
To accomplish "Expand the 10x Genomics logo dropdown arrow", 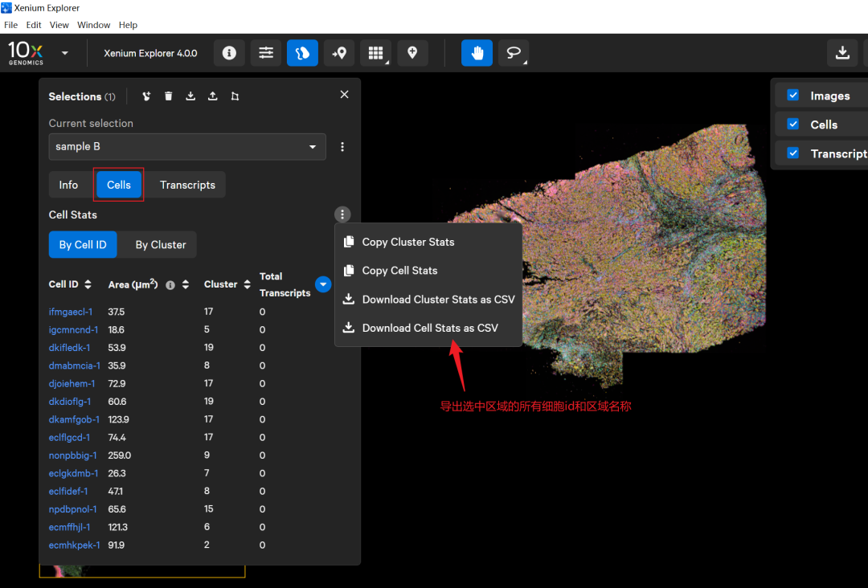I will pos(65,54).
